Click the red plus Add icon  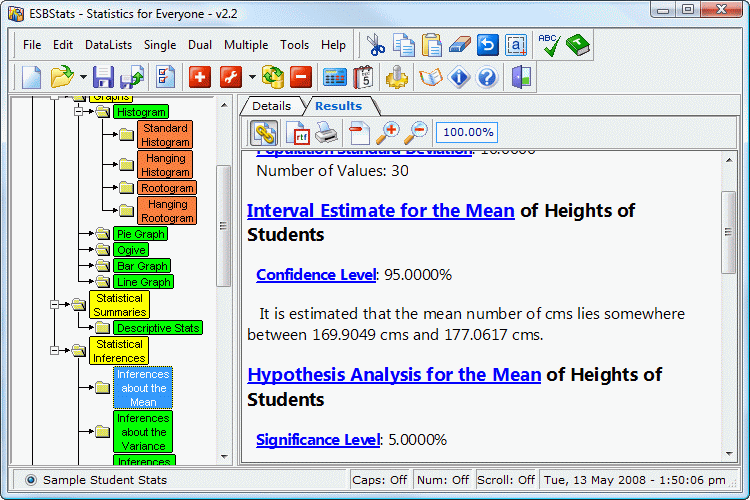(x=199, y=77)
